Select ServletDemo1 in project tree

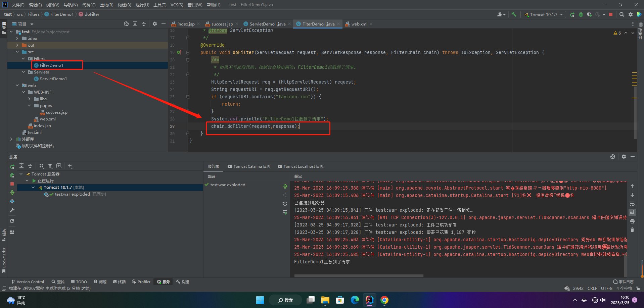coord(53,79)
